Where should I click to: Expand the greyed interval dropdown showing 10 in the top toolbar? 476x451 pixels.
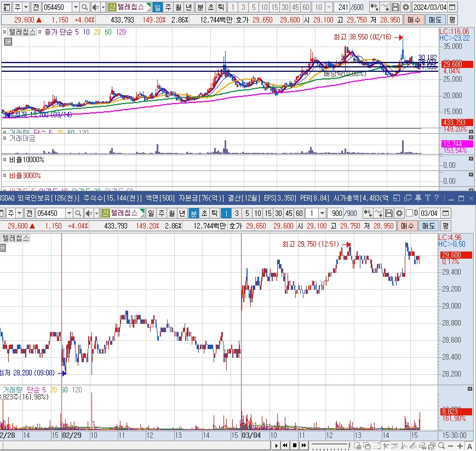tap(329, 7)
